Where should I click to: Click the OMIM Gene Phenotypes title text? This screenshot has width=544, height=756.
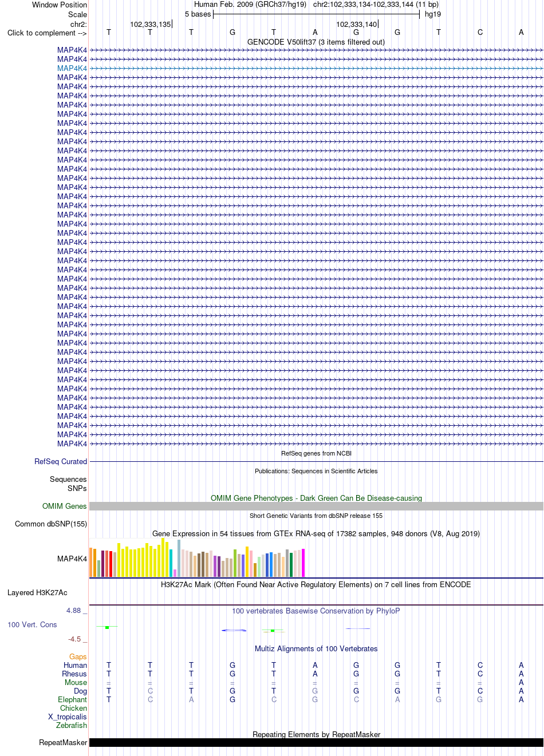pos(316,498)
